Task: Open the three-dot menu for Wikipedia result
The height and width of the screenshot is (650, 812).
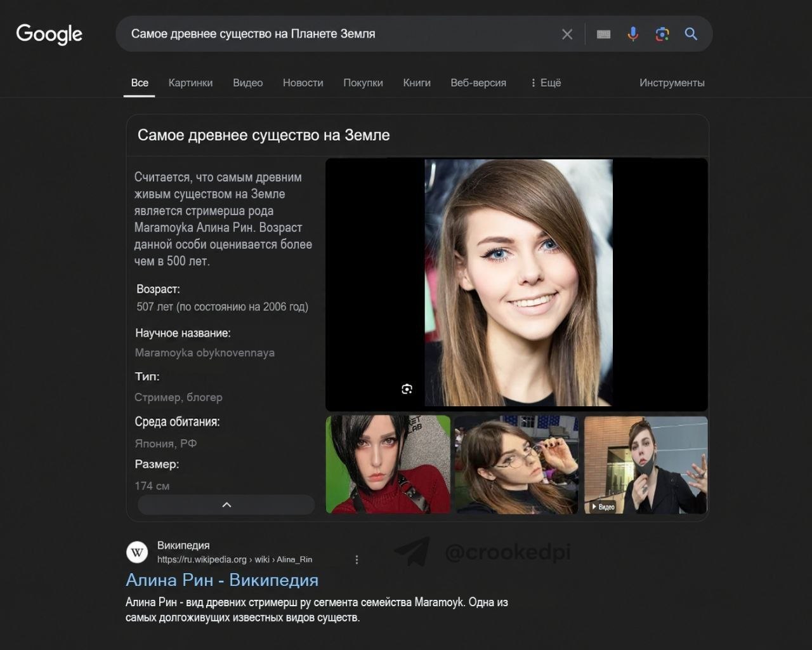Action: (357, 559)
